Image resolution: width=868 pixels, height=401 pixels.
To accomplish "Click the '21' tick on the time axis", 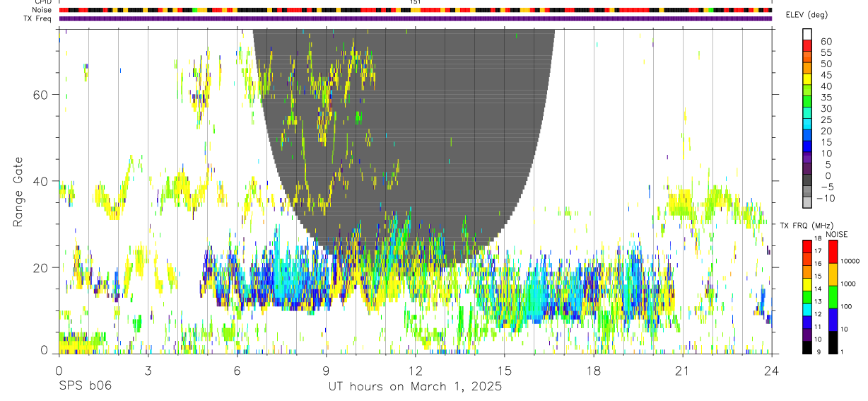I will click(682, 371).
